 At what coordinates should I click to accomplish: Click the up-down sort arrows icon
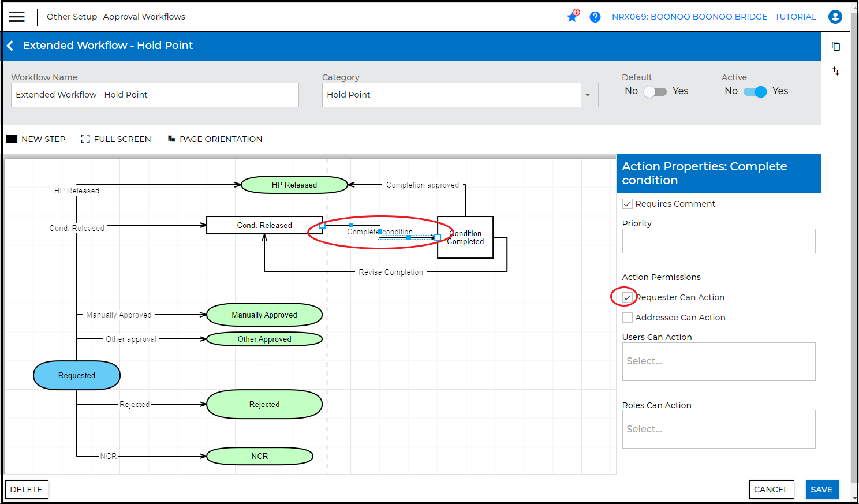[835, 71]
